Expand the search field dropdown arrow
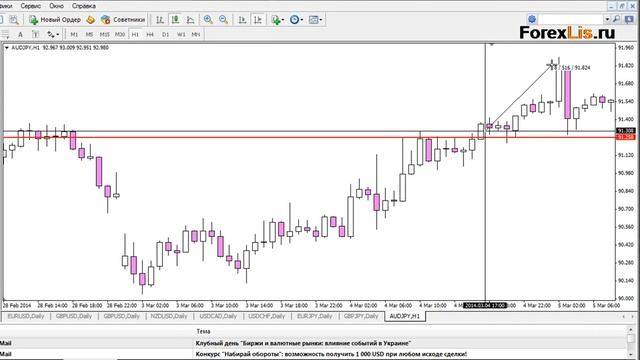Viewport: 640px width, 360px height. pyautogui.click(x=607, y=19)
